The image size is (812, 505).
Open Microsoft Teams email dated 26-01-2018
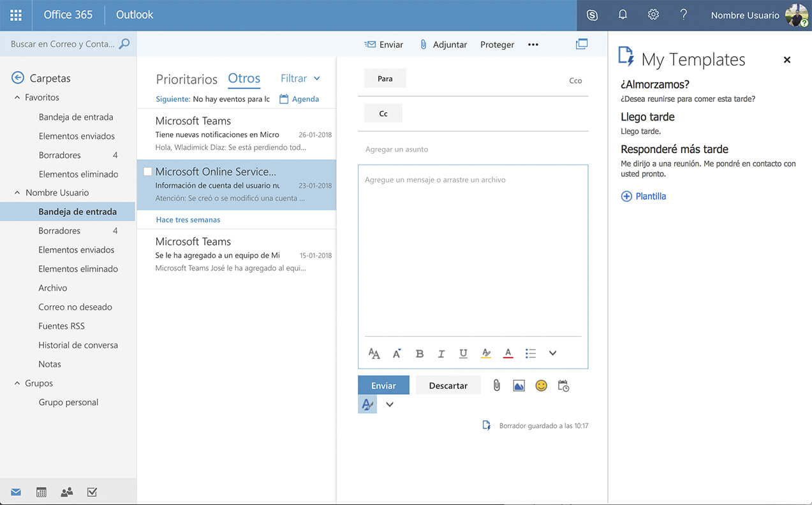(x=237, y=134)
